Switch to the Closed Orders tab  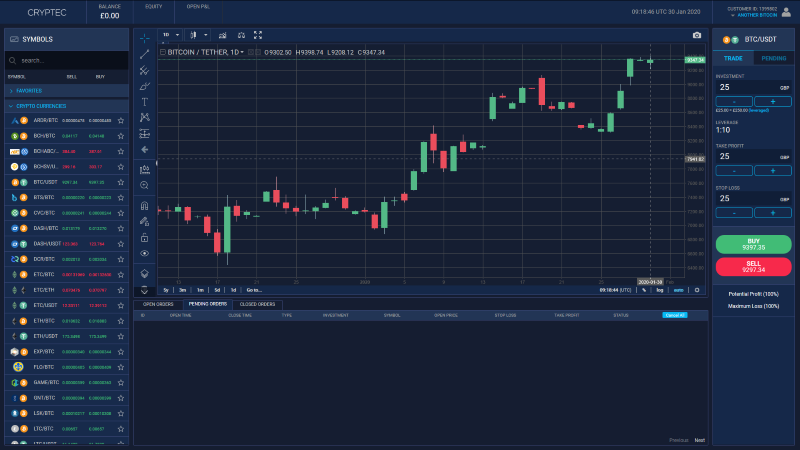pyautogui.click(x=257, y=304)
